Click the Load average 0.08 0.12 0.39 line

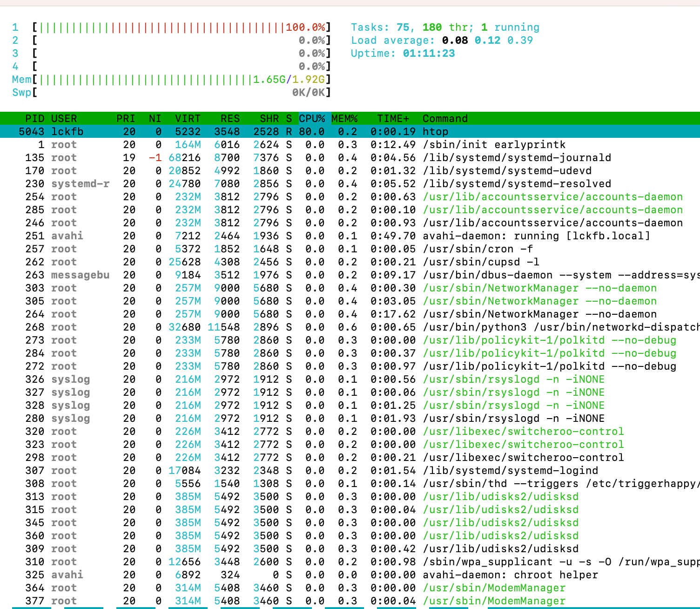point(442,41)
